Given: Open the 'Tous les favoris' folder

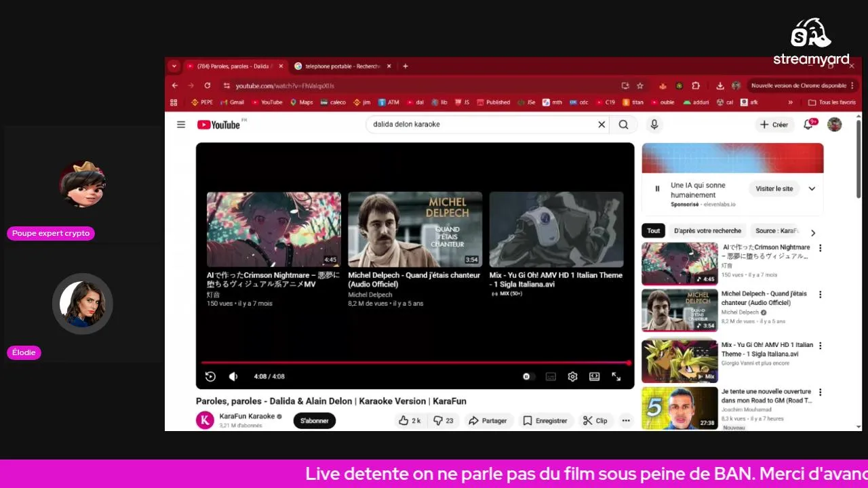Looking at the screenshot, I should tap(832, 102).
